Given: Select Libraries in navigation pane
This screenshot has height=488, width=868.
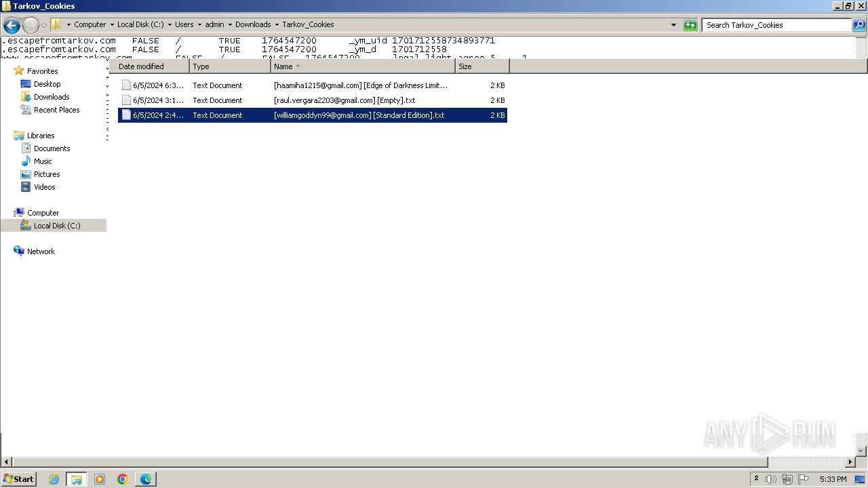Looking at the screenshot, I should [x=41, y=136].
